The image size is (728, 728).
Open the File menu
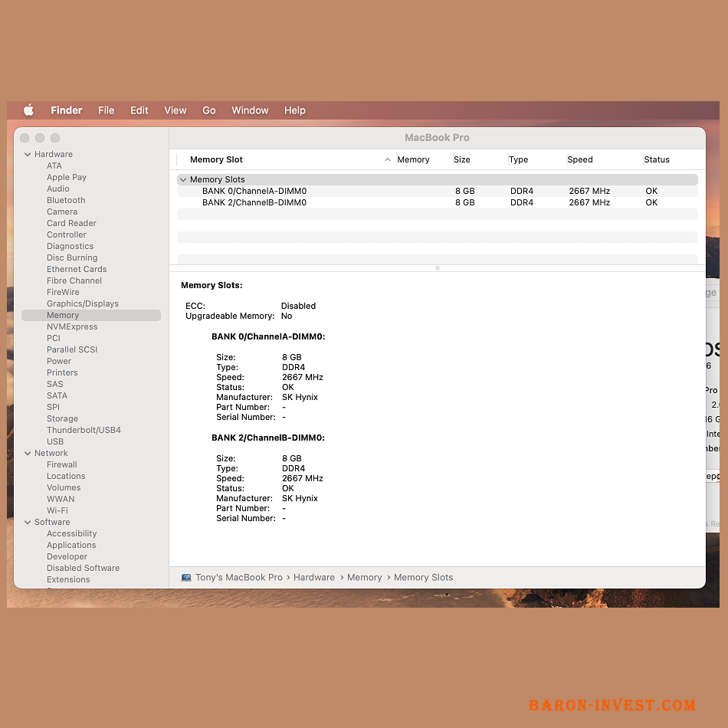pos(106,110)
